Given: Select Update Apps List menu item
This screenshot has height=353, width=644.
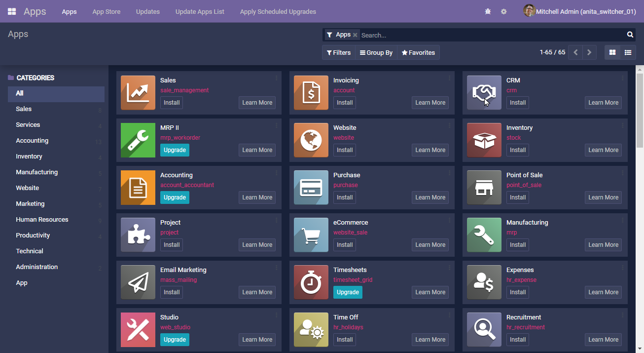Looking at the screenshot, I should [200, 11].
